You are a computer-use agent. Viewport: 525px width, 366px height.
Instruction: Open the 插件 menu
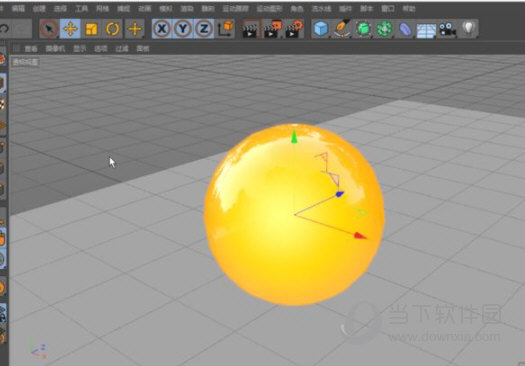(x=346, y=9)
